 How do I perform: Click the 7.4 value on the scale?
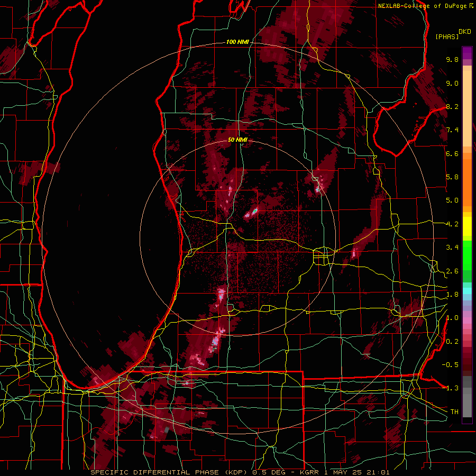pos(452,130)
